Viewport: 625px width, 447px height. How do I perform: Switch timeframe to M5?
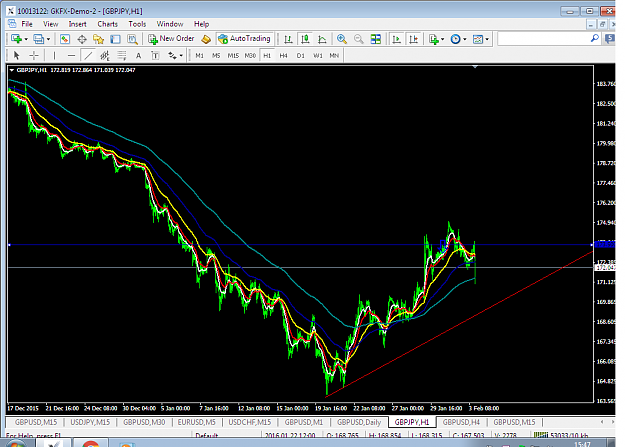tap(216, 55)
